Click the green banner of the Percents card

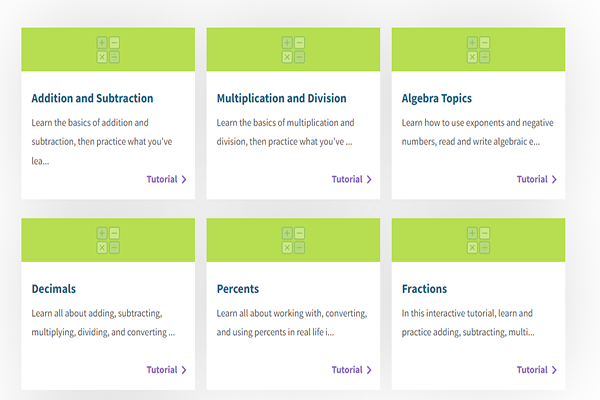[x=240, y=240]
